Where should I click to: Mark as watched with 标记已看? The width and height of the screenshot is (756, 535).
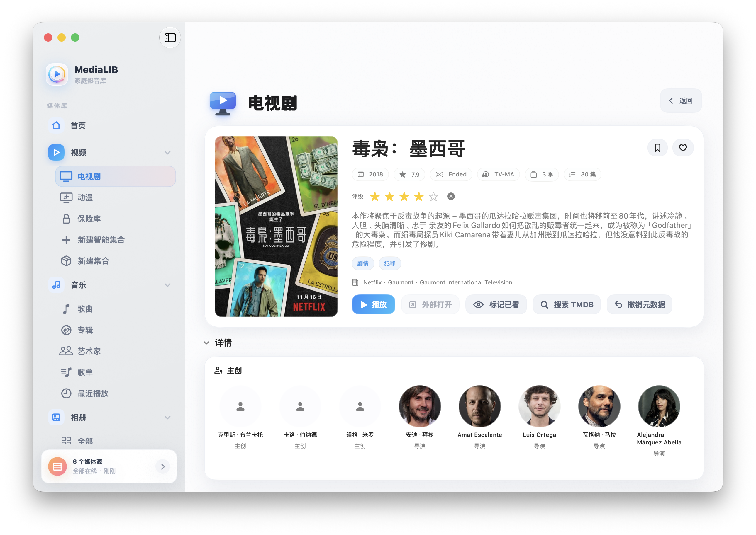tap(496, 305)
